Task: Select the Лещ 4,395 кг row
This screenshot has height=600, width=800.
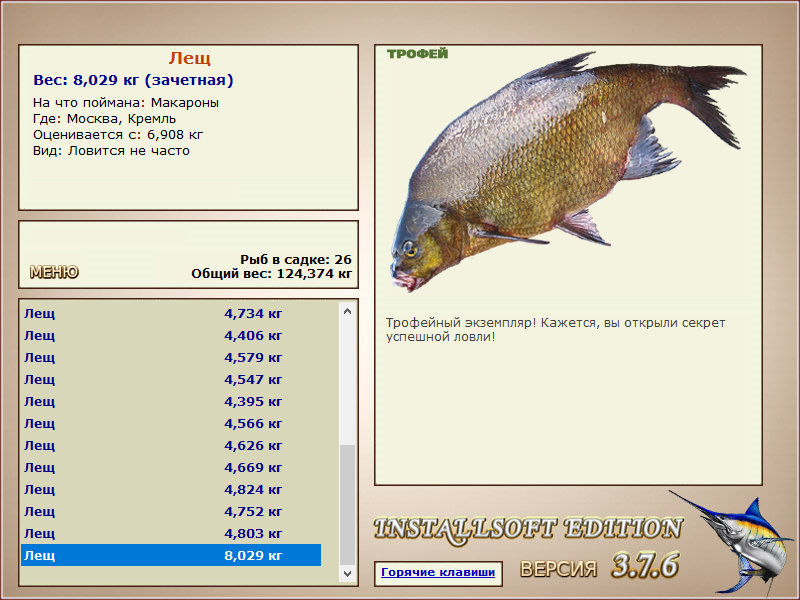Action: pos(171,401)
